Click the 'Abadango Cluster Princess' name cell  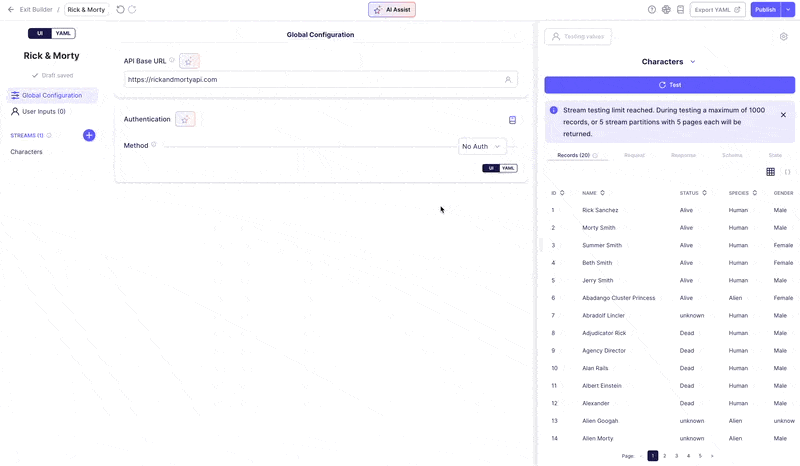618,298
